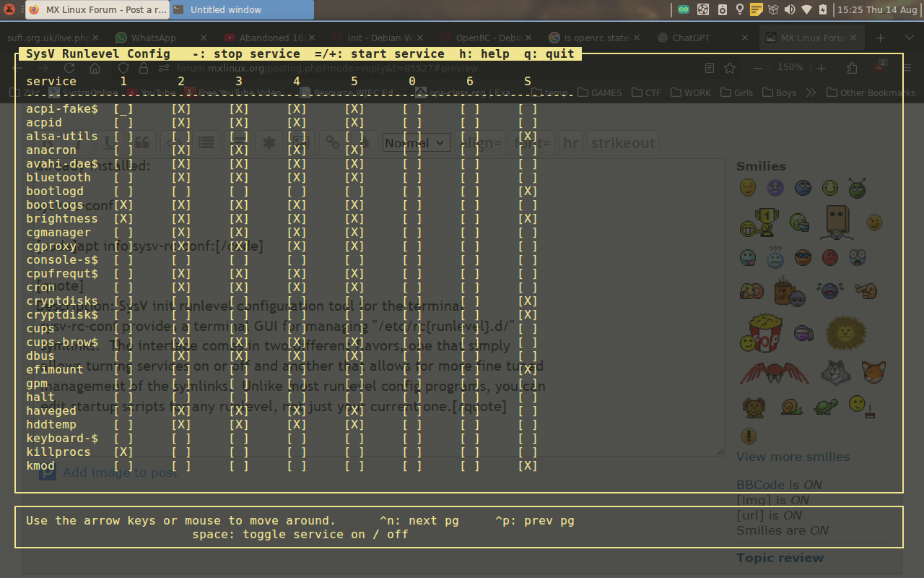This screenshot has width=924, height=578.
Task: Expand the list all tabs dropdown
Action: pos(909,38)
